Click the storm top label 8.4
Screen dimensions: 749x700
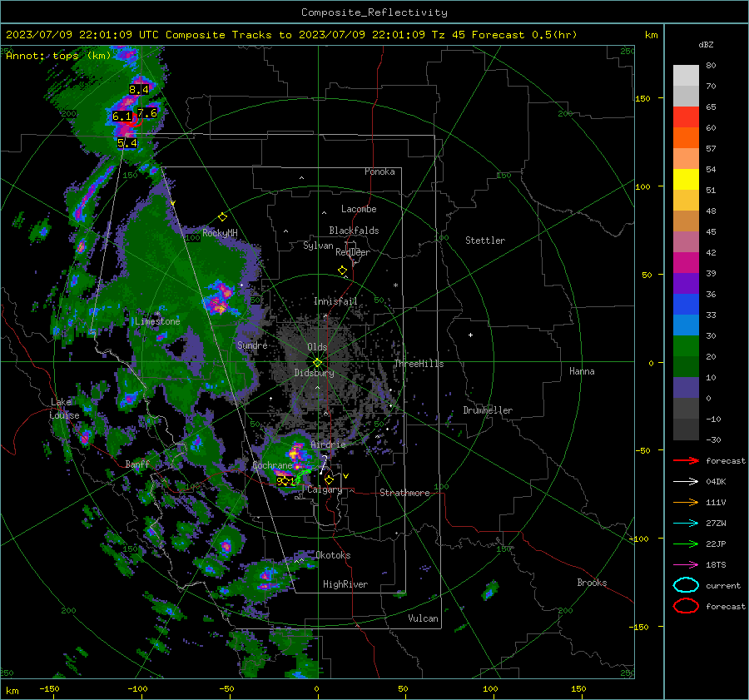click(x=139, y=89)
